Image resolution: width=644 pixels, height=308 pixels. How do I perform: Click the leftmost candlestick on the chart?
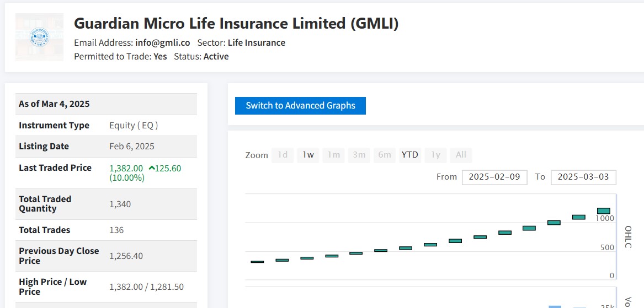pyautogui.click(x=257, y=262)
